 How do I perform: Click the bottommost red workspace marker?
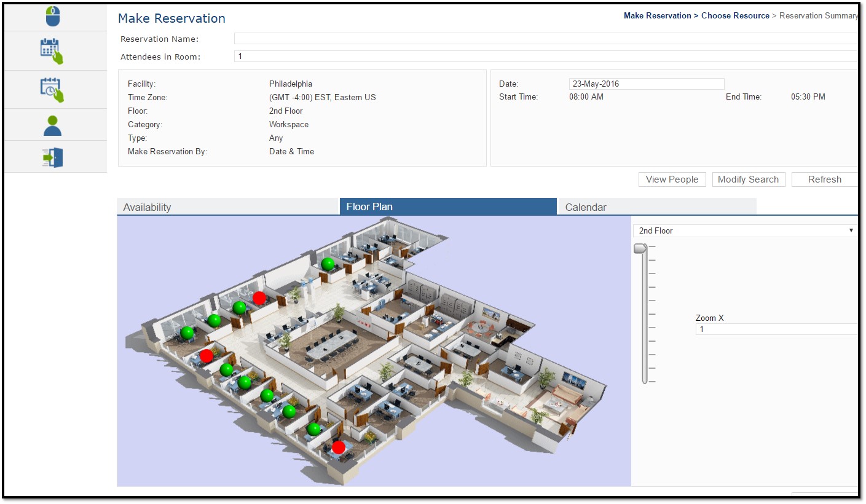click(x=339, y=447)
